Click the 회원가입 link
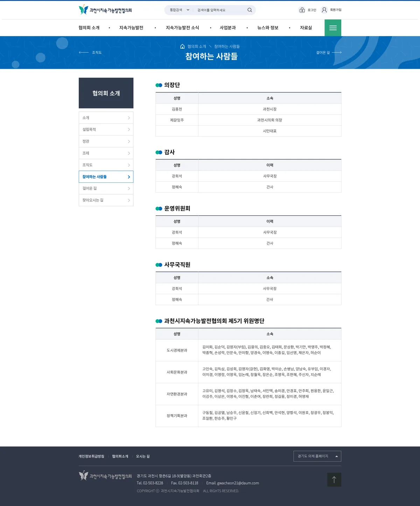Screen dimensions: 420x506 click(336, 10)
